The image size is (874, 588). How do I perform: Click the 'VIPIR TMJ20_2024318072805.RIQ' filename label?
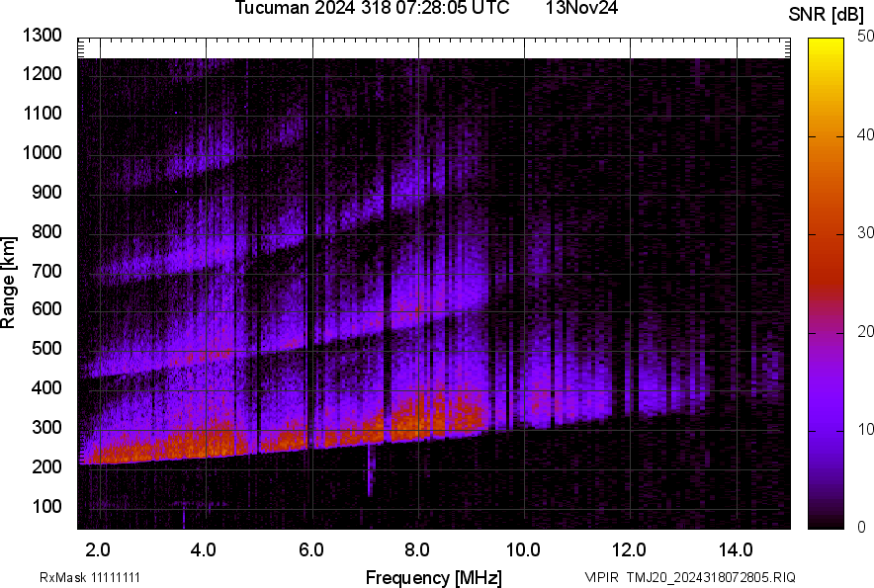pyautogui.click(x=689, y=577)
